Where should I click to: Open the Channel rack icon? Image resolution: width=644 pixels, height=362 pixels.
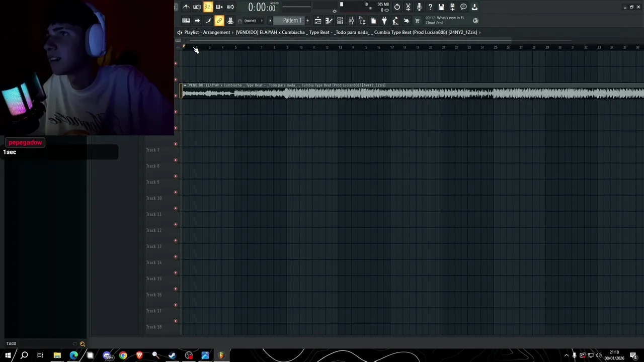click(340, 21)
